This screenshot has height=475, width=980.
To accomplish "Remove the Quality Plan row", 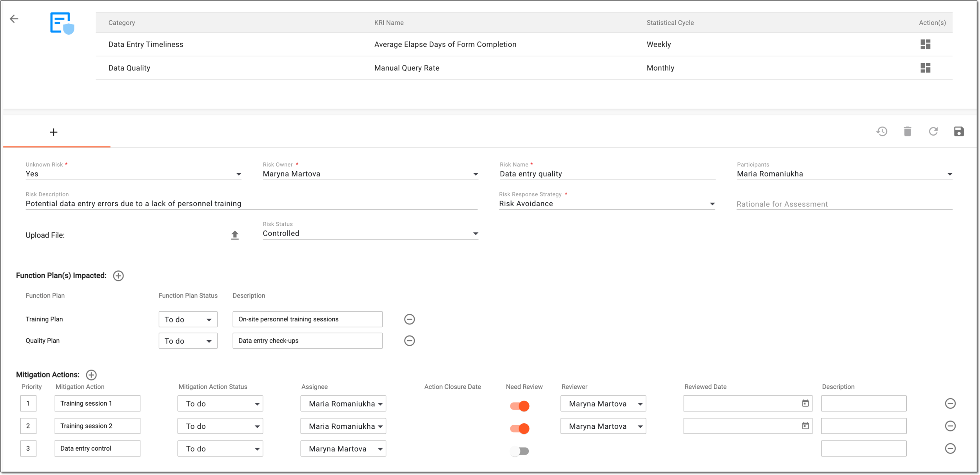I will pyautogui.click(x=409, y=341).
